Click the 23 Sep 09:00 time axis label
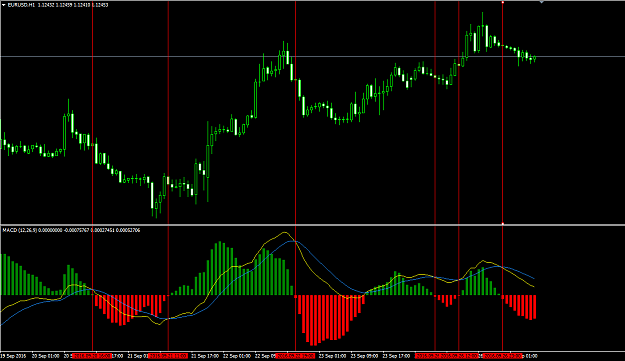The width and height of the screenshot is (625, 361). [x=364, y=356]
